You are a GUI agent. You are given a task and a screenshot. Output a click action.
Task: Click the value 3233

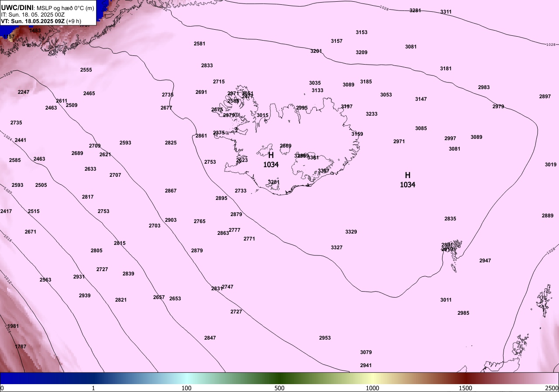click(x=372, y=114)
